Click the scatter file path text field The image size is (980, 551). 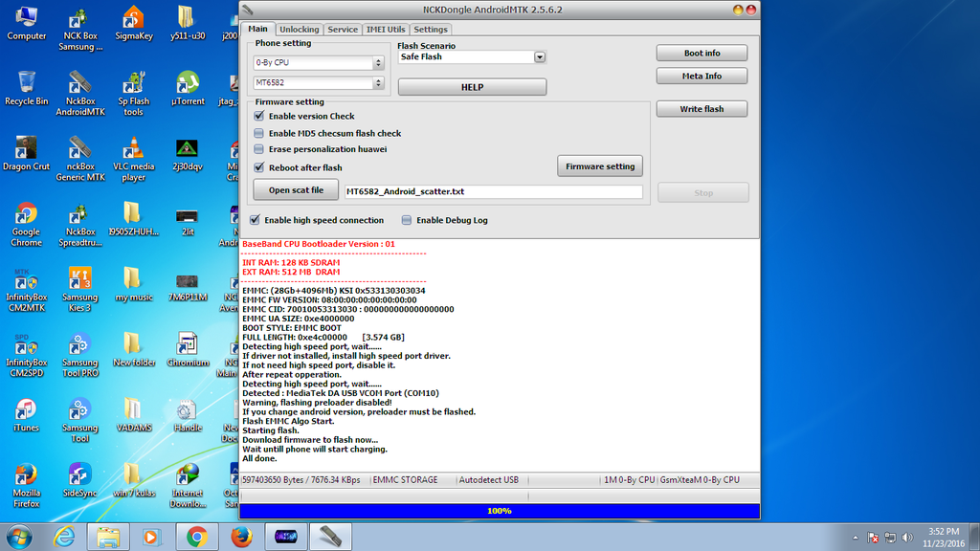493,192
